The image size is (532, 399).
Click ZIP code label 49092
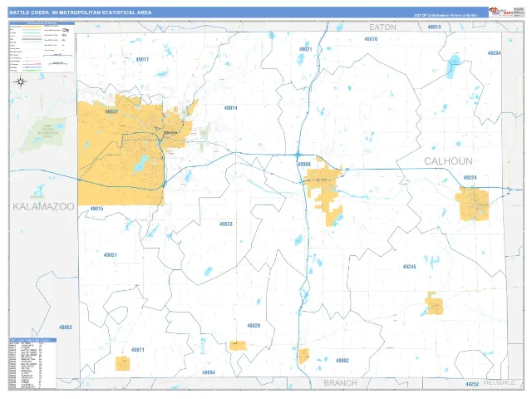(342, 361)
